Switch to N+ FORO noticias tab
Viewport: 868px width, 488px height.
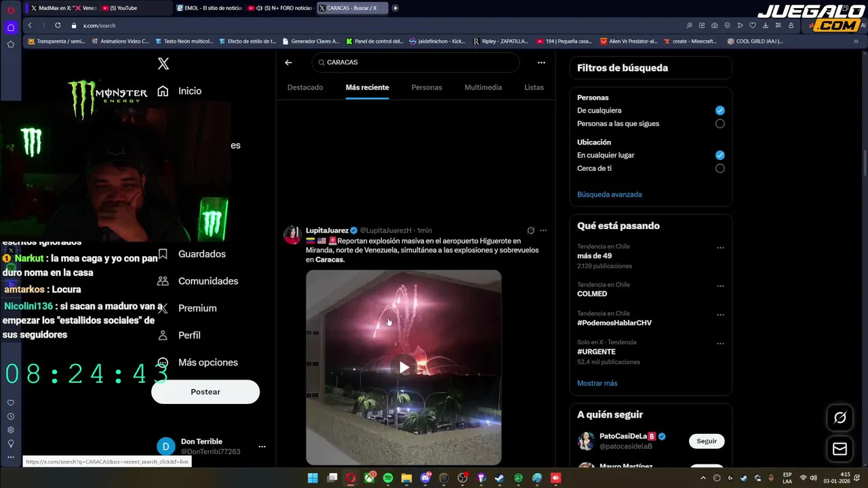(279, 8)
